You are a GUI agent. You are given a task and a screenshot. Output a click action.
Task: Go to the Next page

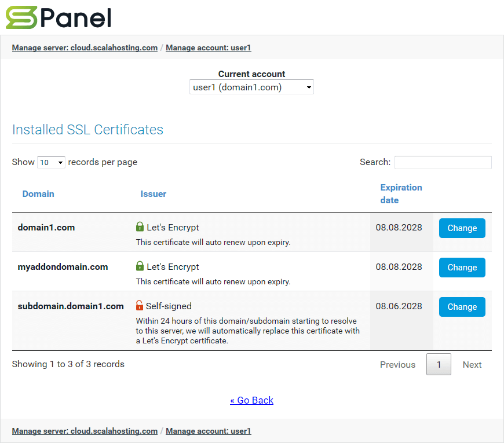(472, 365)
